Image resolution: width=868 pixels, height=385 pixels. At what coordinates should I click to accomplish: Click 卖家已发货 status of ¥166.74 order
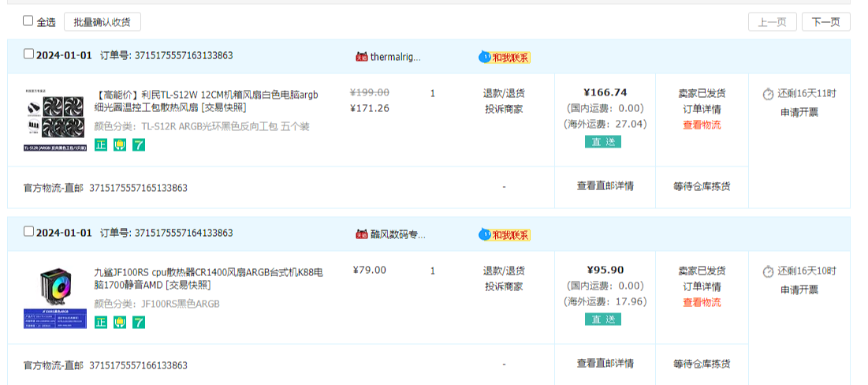[702, 93]
